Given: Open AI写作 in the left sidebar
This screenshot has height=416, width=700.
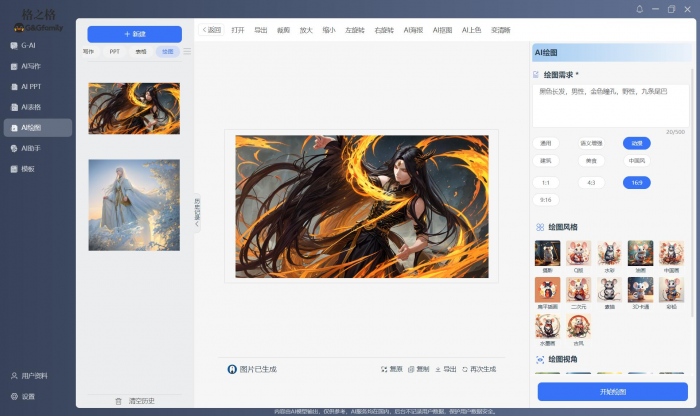Looking at the screenshot, I should pyautogui.click(x=30, y=66).
